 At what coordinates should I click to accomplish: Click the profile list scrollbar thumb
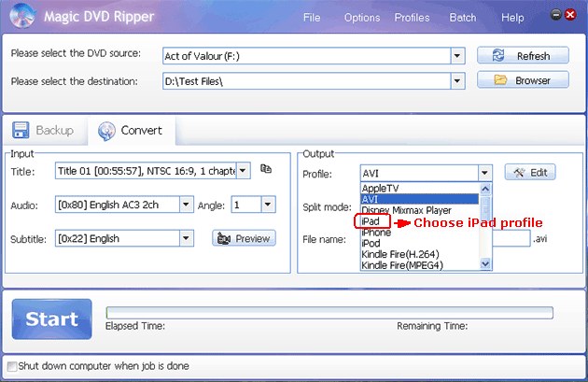[x=485, y=207]
